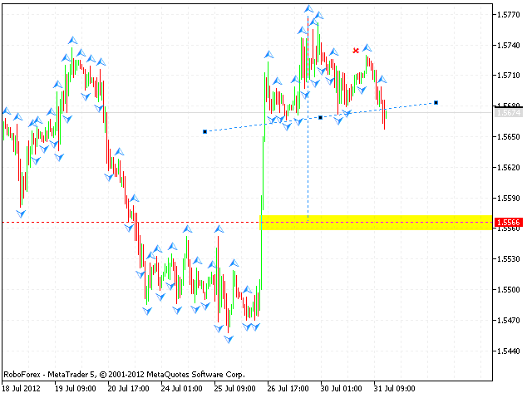Click the 1.5770 price axis label
The image size is (532, 398).
pos(509,15)
